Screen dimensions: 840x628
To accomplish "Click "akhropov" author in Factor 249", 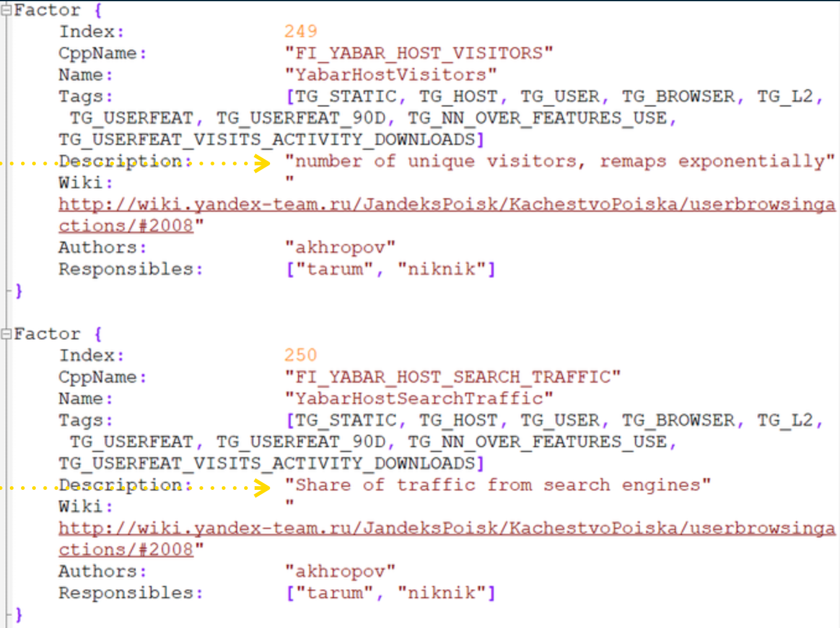I will [339, 248].
